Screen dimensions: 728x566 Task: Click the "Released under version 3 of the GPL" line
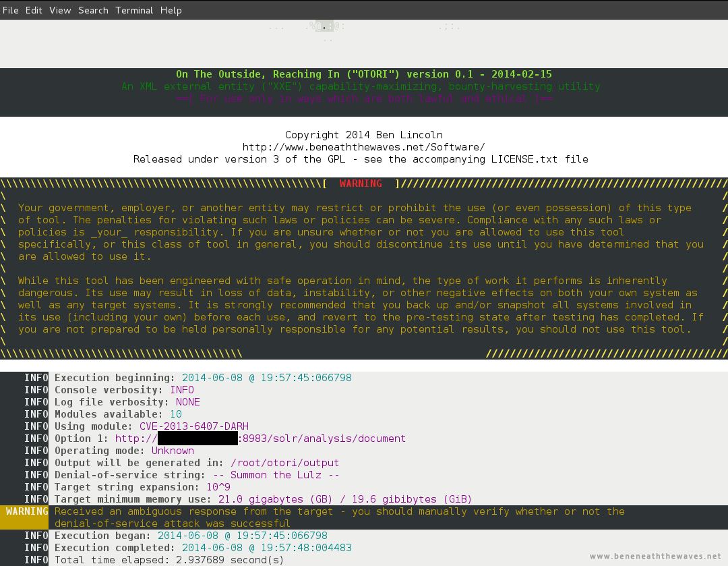[x=361, y=159]
